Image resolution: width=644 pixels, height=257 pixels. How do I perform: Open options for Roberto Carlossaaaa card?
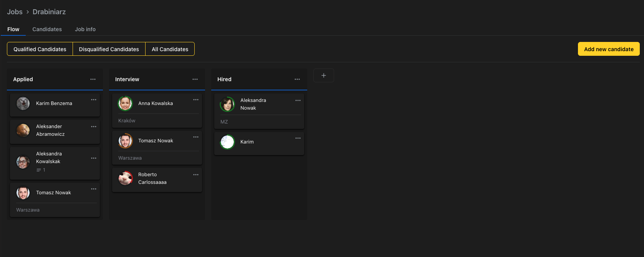pyautogui.click(x=196, y=175)
